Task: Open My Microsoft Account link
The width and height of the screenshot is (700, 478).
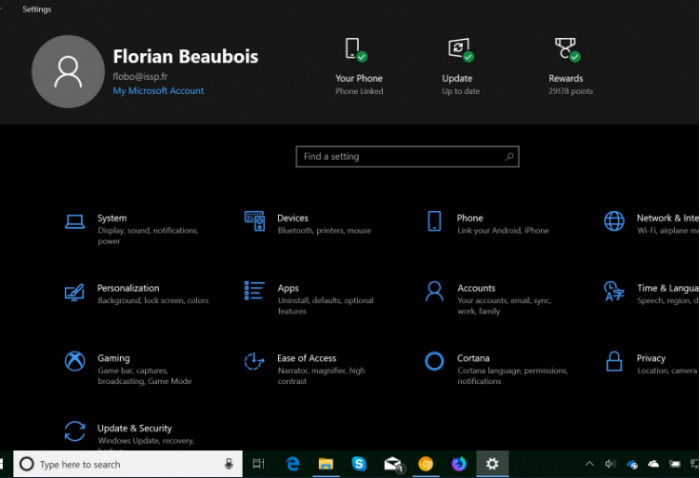Action: coord(158,91)
